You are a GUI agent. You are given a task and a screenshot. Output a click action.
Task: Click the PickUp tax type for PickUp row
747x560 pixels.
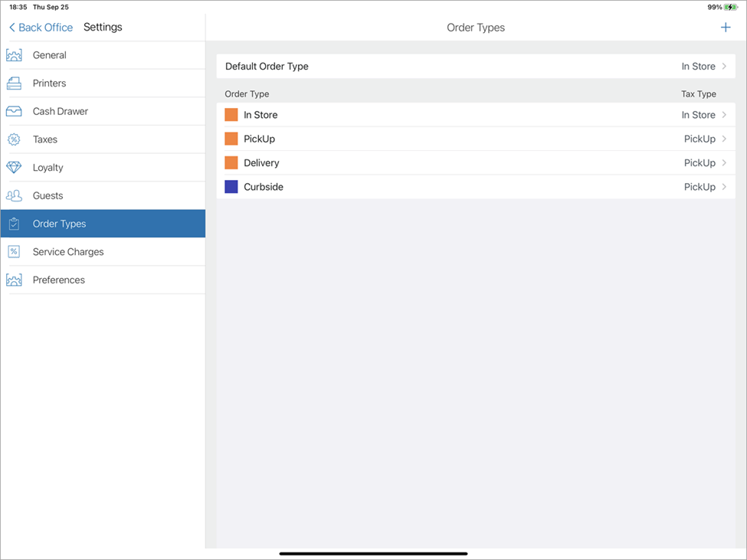tap(699, 139)
